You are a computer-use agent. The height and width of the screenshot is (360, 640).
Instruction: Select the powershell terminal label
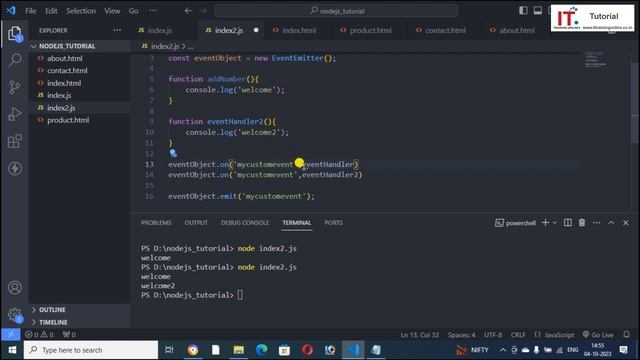click(x=516, y=223)
